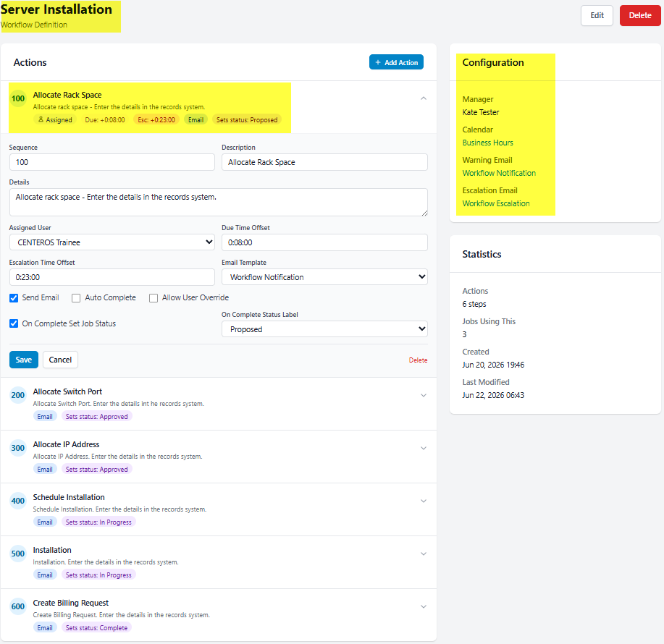The image size is (664, 644).
Task: Click the Create Billing Request title
Action: (71, 603)
